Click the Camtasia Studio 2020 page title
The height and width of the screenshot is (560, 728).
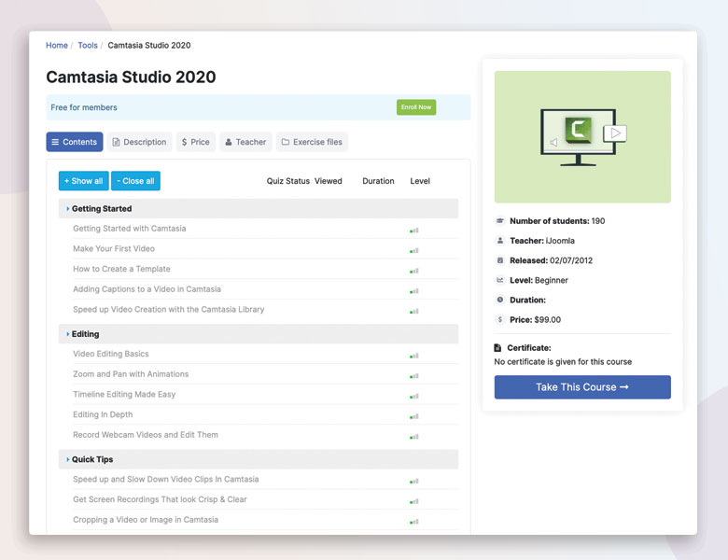point(131,77)
